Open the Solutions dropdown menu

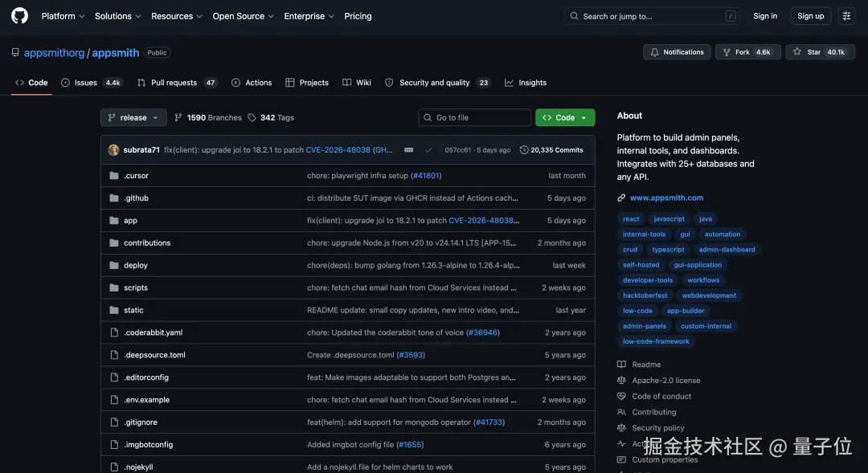click(x=117, y=16)
